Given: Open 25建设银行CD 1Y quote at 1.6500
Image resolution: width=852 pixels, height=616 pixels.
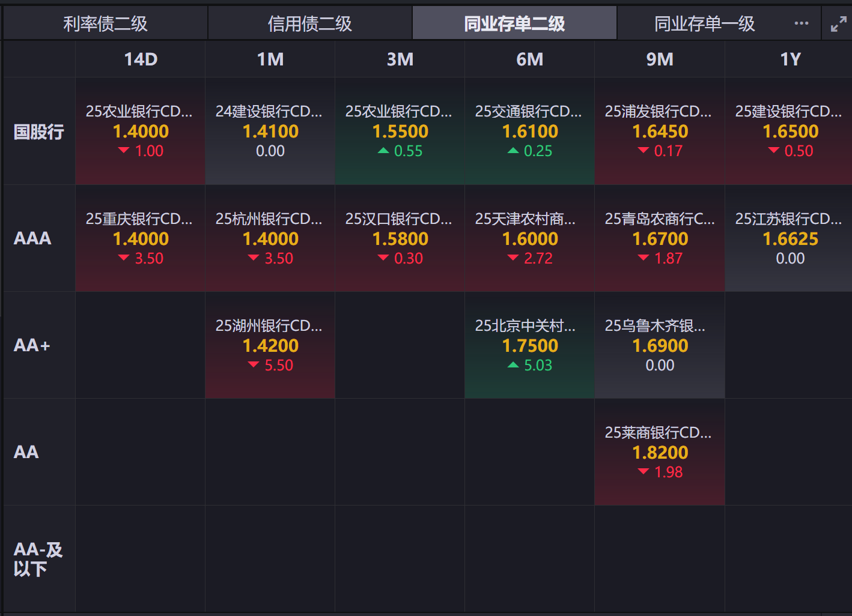Looking at the screenshot, I should pyautogui.click(x=790, y=131).
